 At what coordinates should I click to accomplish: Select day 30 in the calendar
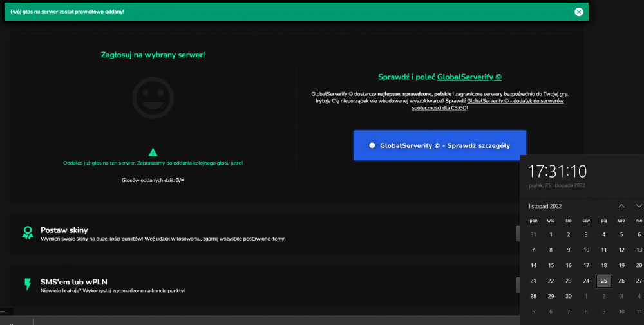[569, 296]
